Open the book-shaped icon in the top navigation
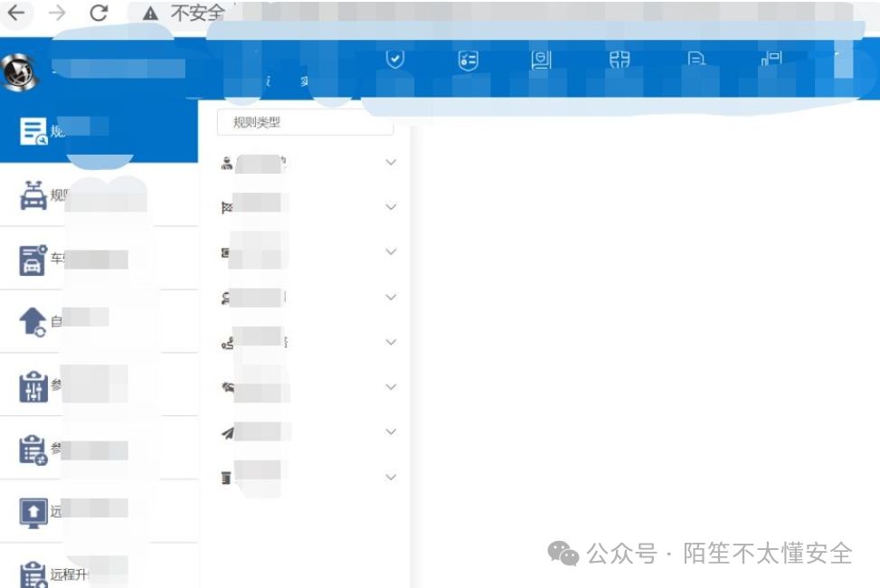Image resolution: width=880 pixels, height=588 pixels. pyautogui.click(x=543, y=59)
